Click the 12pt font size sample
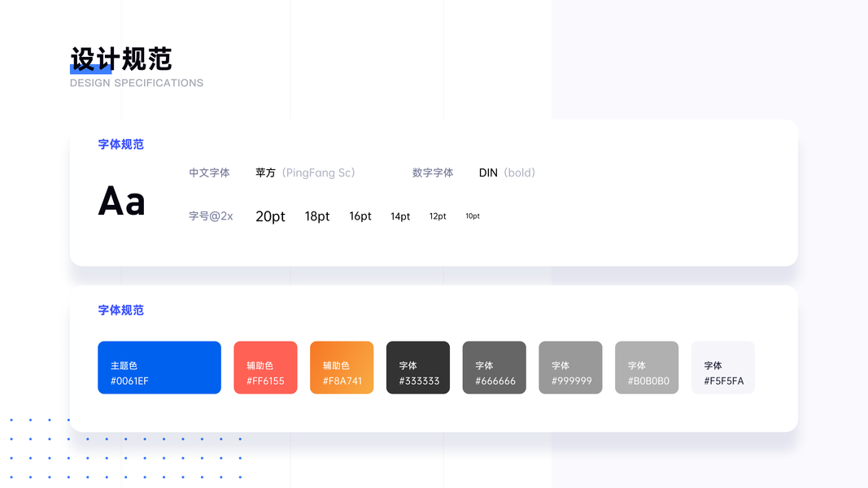868x488 pixels. tap(438, 216)
